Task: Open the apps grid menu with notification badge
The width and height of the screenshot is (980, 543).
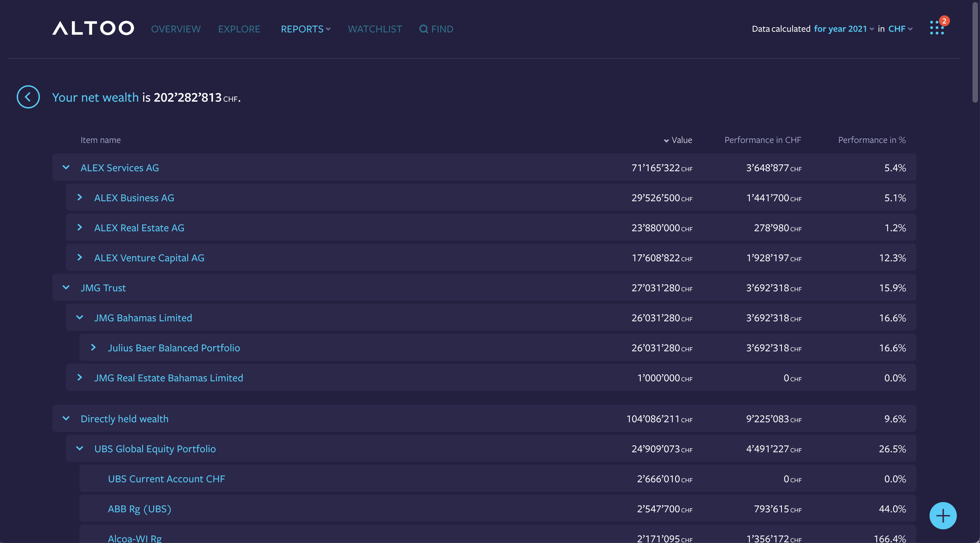Action: pyautogui.click(x=937, y=28)
